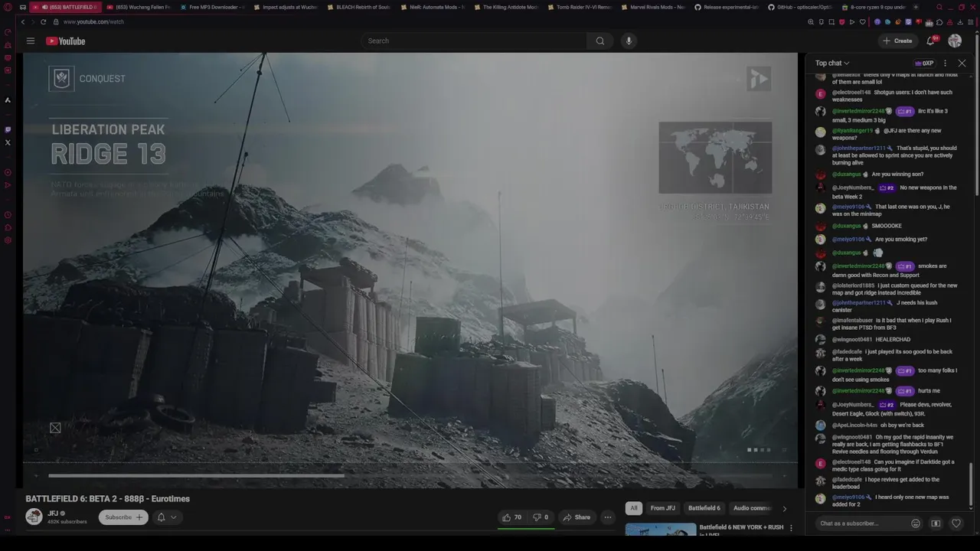
Task: Open Twitch in Opera GX sidebar
Action: pos(8,129)
